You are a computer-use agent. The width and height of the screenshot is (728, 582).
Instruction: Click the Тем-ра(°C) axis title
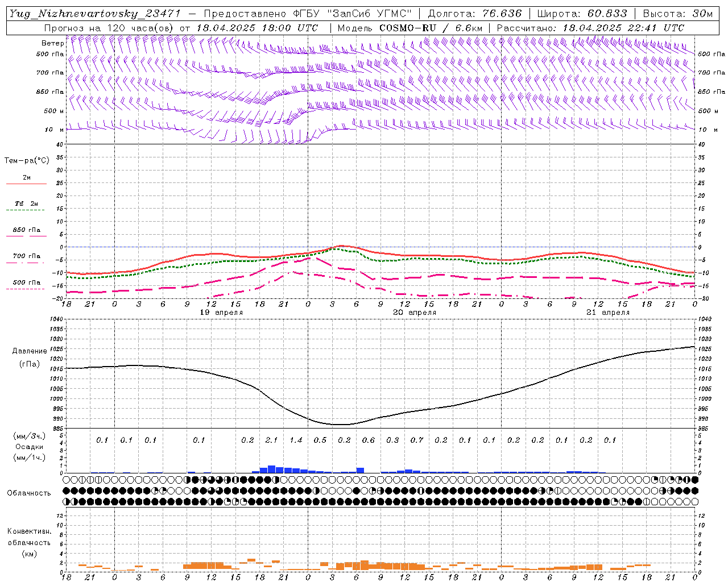pos(27,161)
